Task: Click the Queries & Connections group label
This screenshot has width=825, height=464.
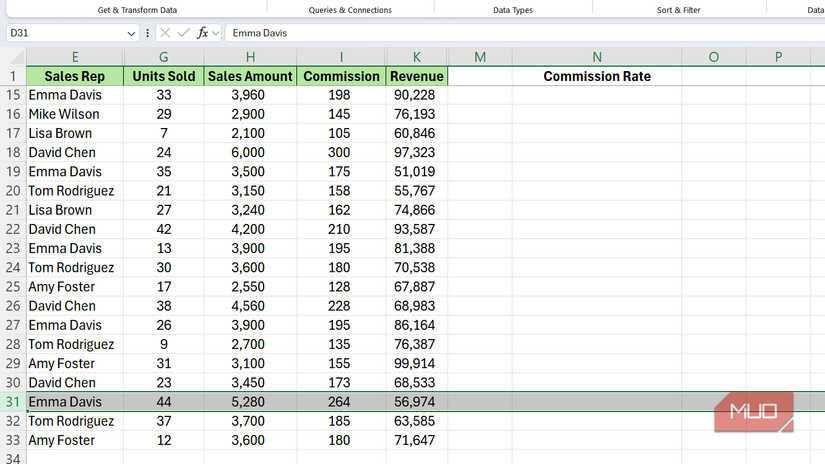Action: (350, 10)
